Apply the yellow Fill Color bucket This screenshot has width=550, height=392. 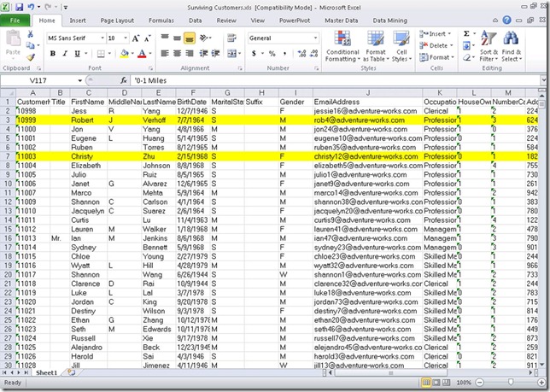click(124, 54)
